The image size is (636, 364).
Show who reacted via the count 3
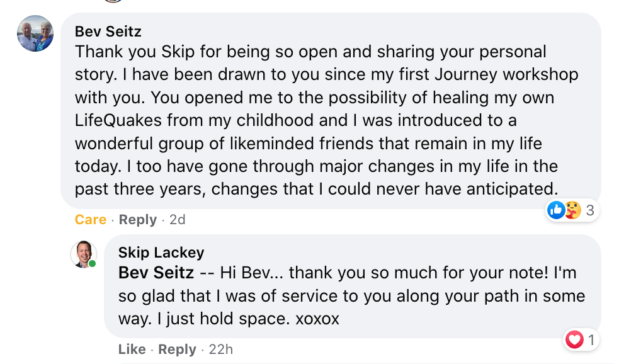590,210
